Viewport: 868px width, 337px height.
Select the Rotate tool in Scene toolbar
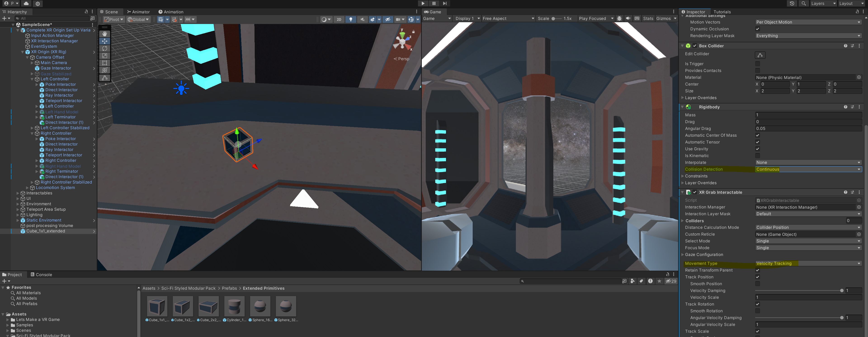click(104, 48)
